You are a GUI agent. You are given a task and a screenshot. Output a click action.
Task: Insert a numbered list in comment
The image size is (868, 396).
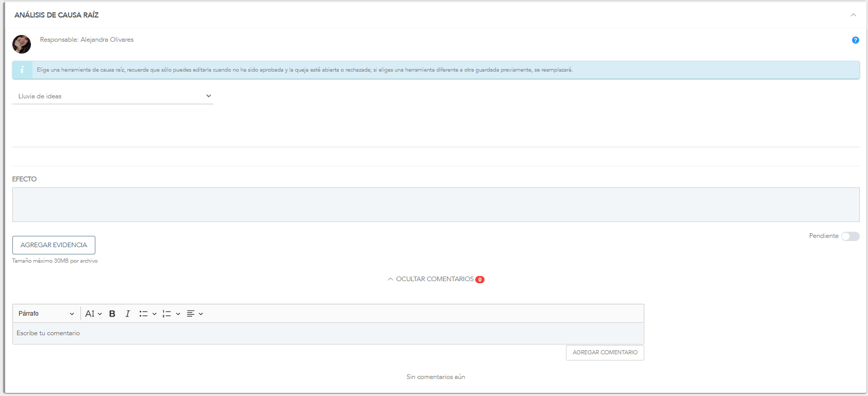coord(166,314)
